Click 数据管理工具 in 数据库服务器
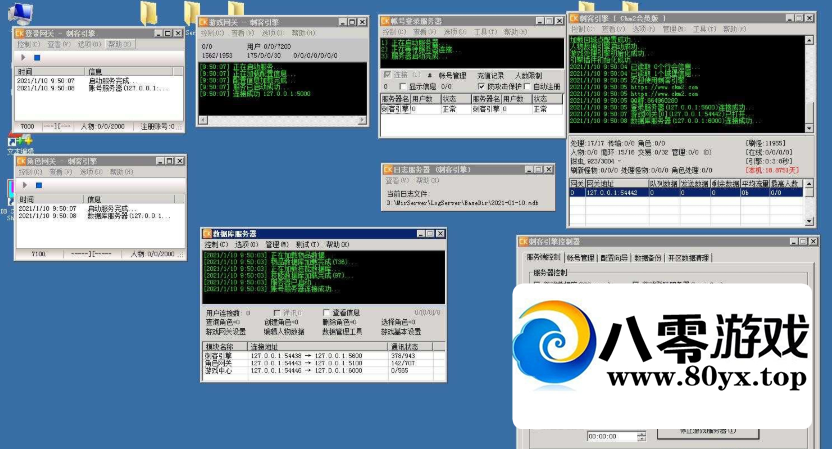Viewport: 832px width, 449px height. pyautogui.click(x=342, y=331)
